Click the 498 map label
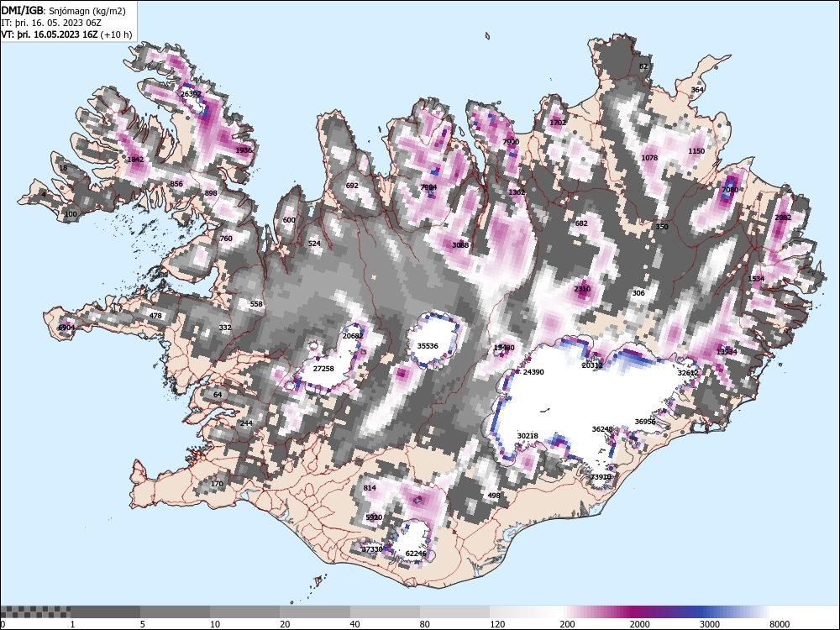Image resolution: width=840 pixels, height=630 pixels. tap(494, 496)
